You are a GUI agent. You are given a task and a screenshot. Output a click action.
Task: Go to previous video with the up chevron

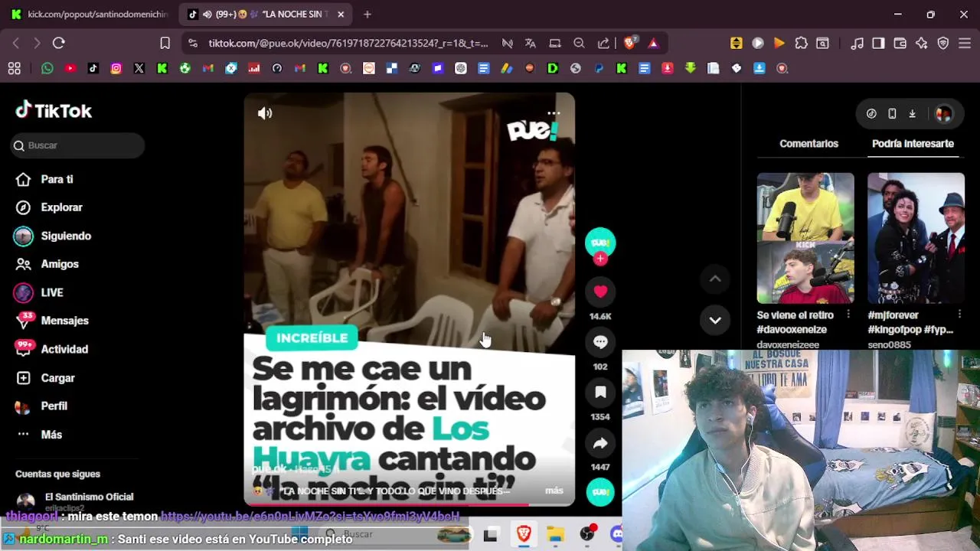point(715,279)
